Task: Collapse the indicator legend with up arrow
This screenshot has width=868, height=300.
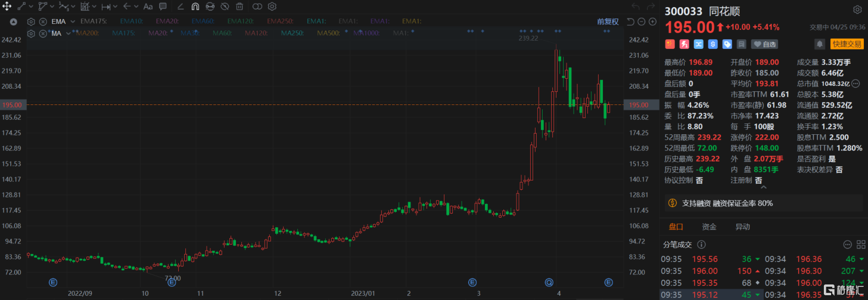Action: 14,21
